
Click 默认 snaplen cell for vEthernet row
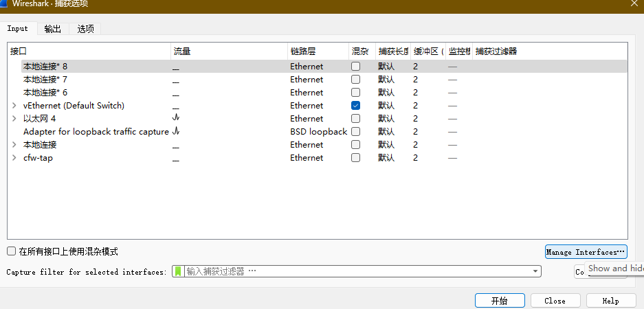(x=386, y=106)
